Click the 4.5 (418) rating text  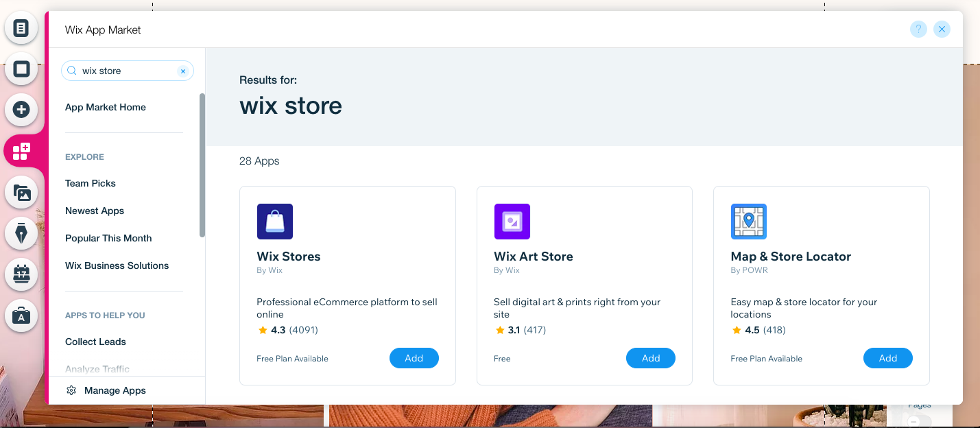tap(765, 330)
